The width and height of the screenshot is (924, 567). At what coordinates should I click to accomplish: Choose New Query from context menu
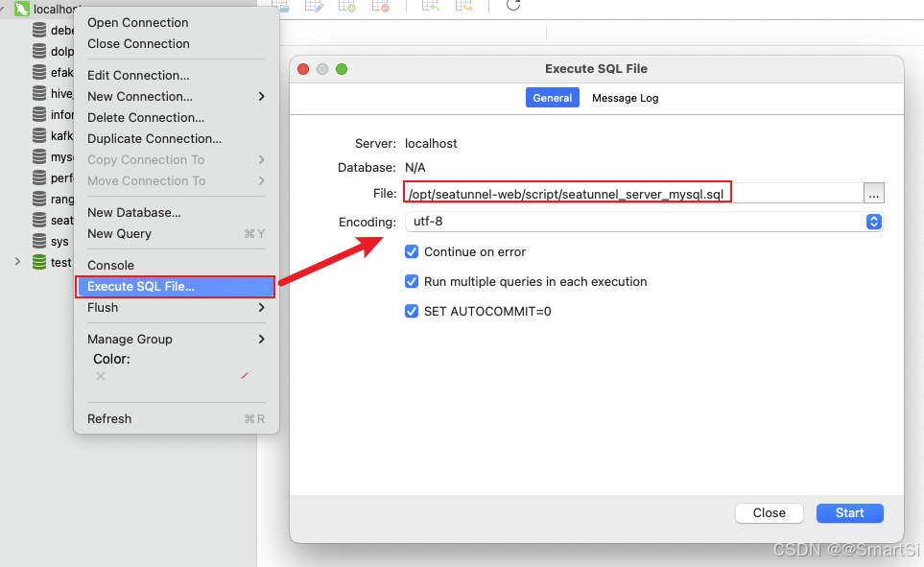120,233
